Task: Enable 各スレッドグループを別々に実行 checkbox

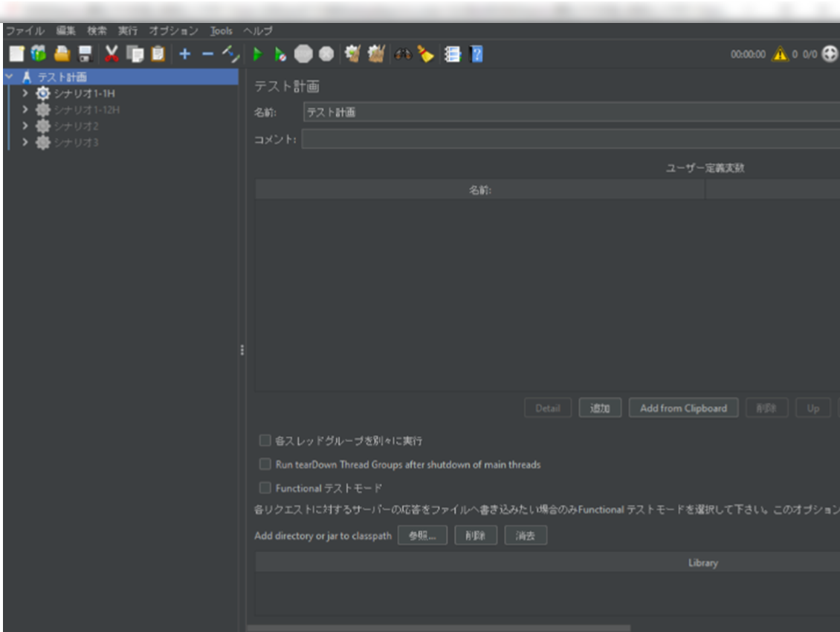Action: (265, 440)
